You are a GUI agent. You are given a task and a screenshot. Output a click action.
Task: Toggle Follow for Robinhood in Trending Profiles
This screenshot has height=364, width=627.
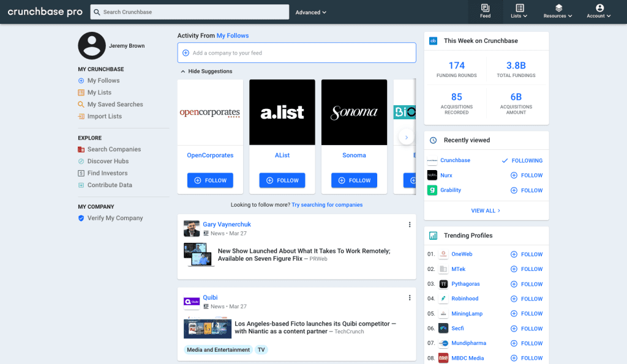[x=526, y=299]
